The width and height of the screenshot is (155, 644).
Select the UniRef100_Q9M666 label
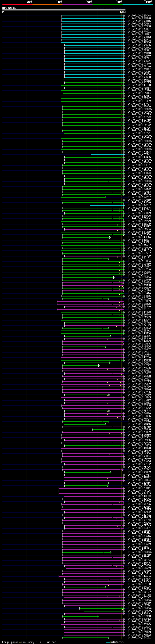tap(139, 45)
